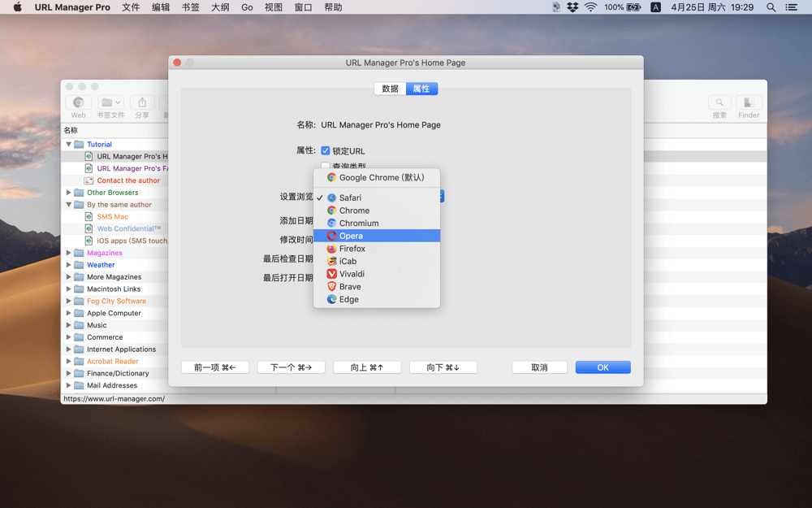Go to next item with 下一个 button
The width and height of the screenshot is (812, 508).
291,367
